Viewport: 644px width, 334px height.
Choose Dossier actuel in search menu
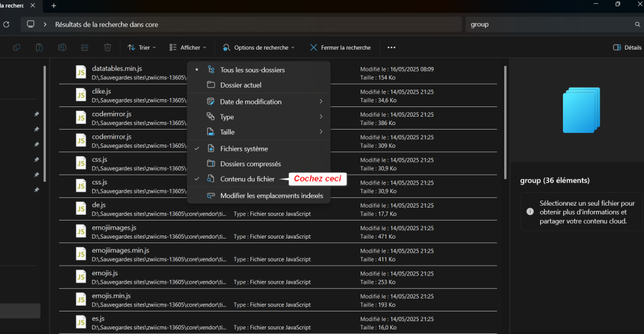click(240, 85)
